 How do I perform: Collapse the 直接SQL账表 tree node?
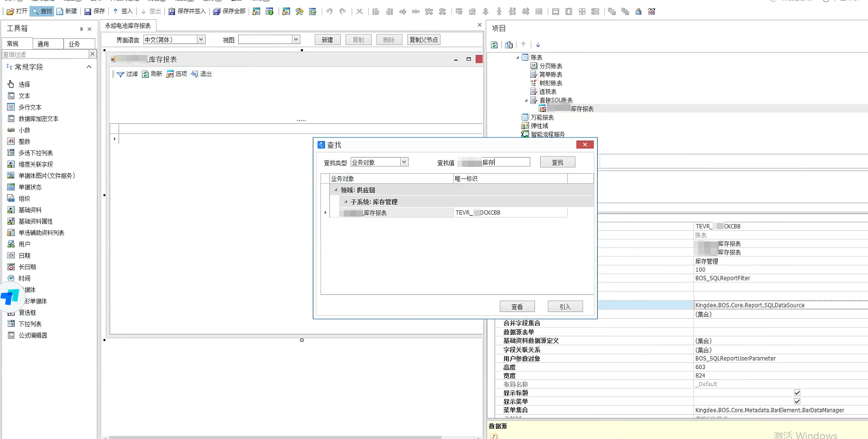click(526, 100)
